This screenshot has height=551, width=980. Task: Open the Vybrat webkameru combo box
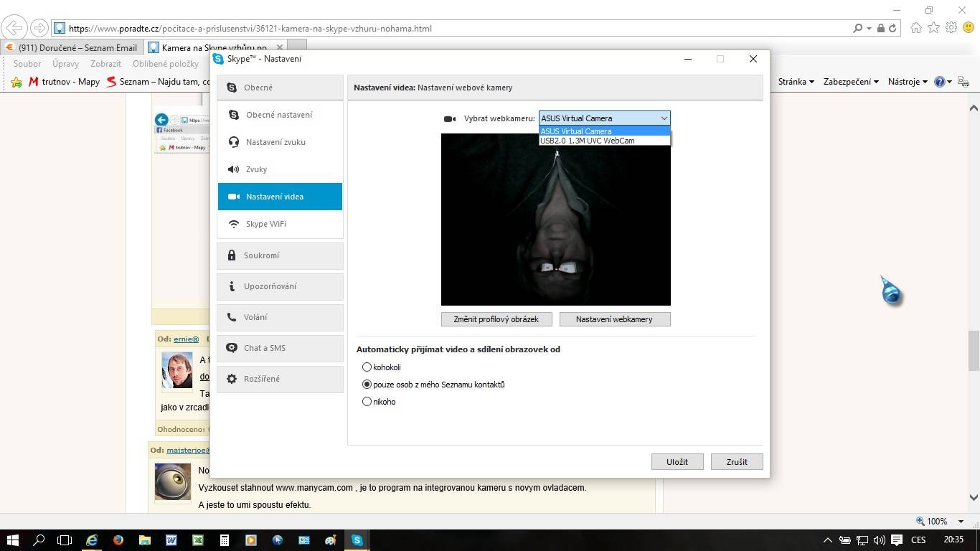(x=604, y=118)
